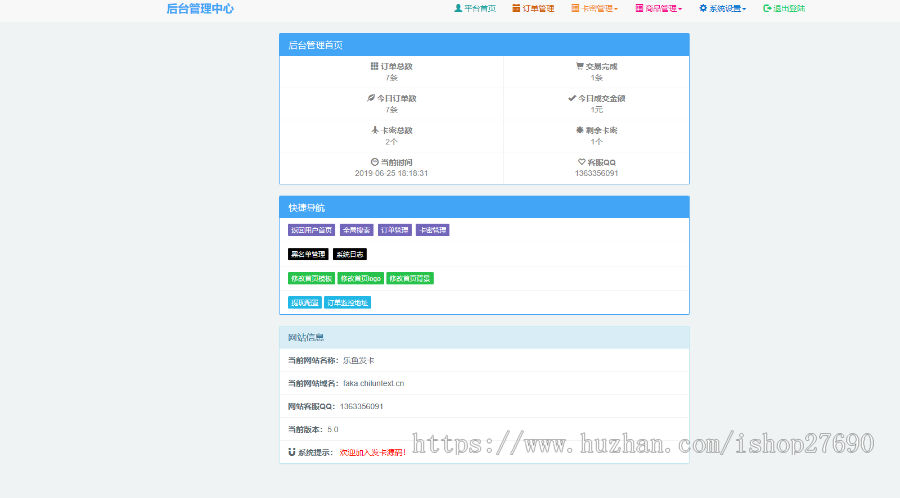Click the timestamp 2019-06-25 18:18:31
The image size is (900, 498).
[x=391, y=173]
